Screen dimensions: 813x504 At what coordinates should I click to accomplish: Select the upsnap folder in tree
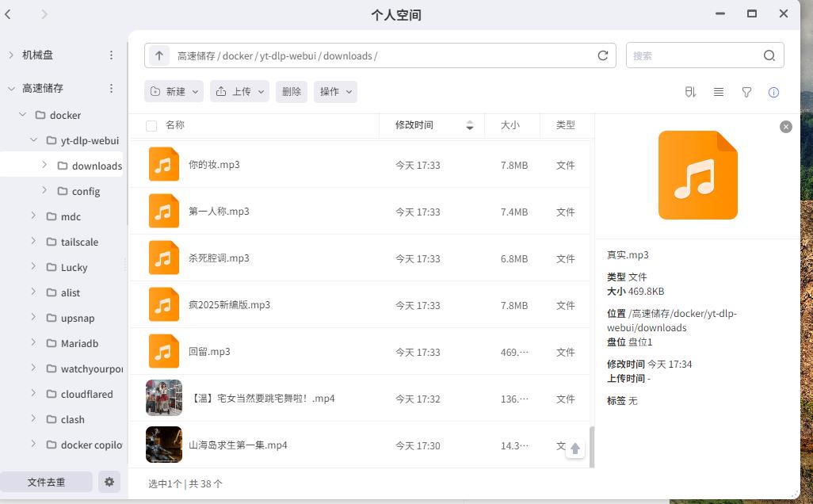[x=77, y=318]
